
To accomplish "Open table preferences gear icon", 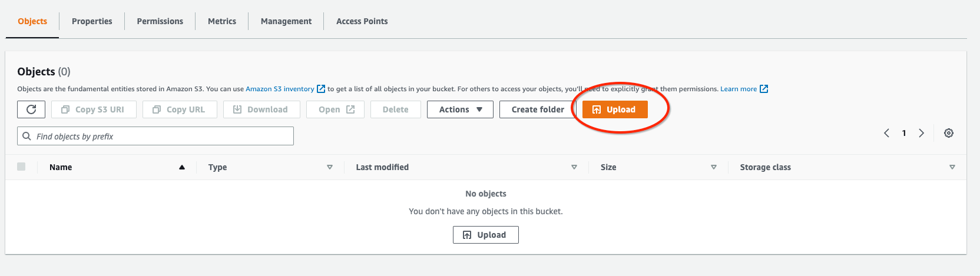I will coord(948,133).
